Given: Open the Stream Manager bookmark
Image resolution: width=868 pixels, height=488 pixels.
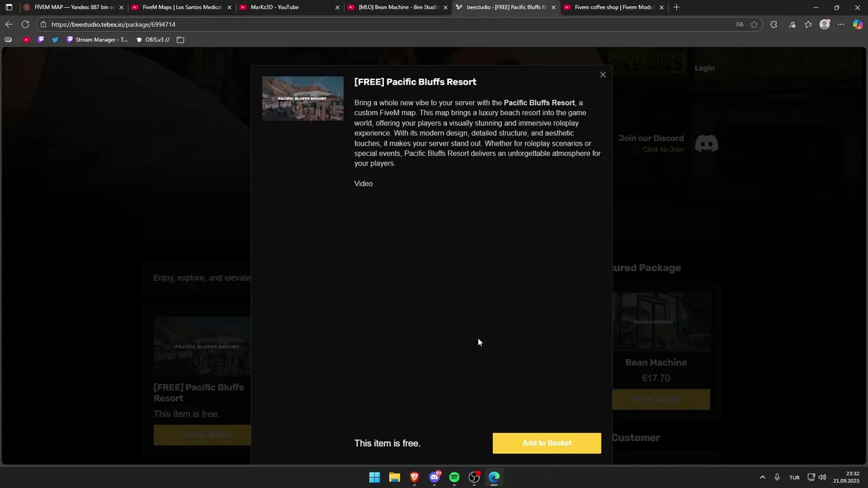Looking at the screenshot, I should coord(97,40).
